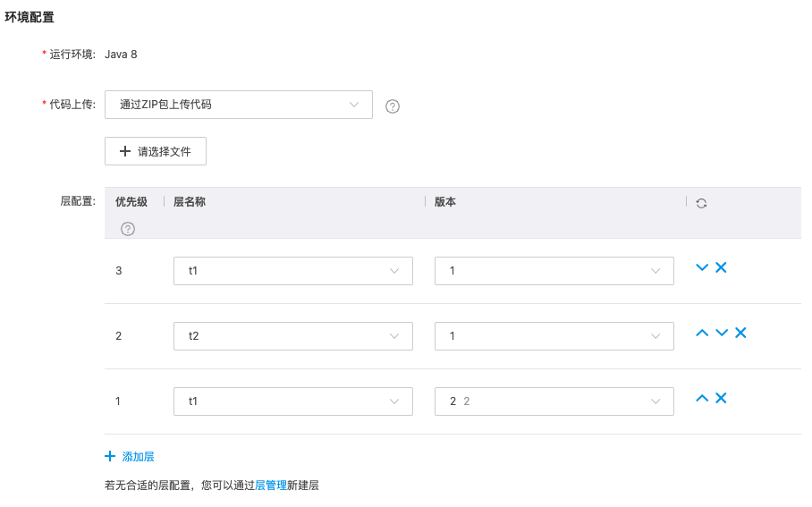Delete the priority 3 layer row
This screenshot has height=507, width=812.
721,267
